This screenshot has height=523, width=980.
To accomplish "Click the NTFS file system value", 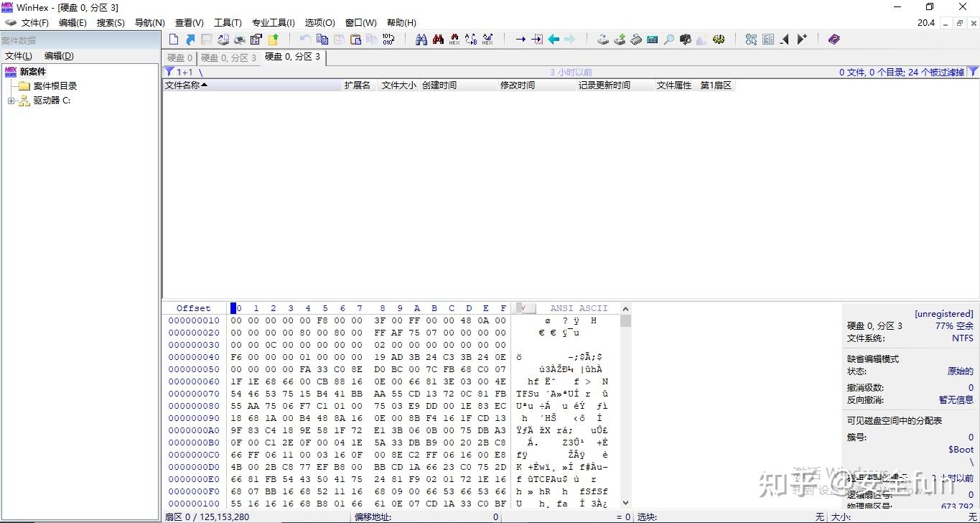I will 963,338.
